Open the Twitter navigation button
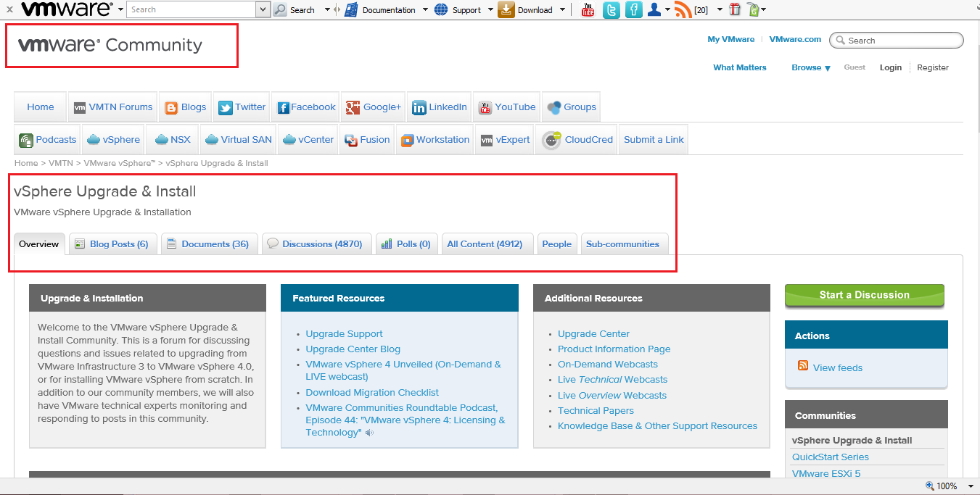Screen dimensions: 980x495 point(242,107)
